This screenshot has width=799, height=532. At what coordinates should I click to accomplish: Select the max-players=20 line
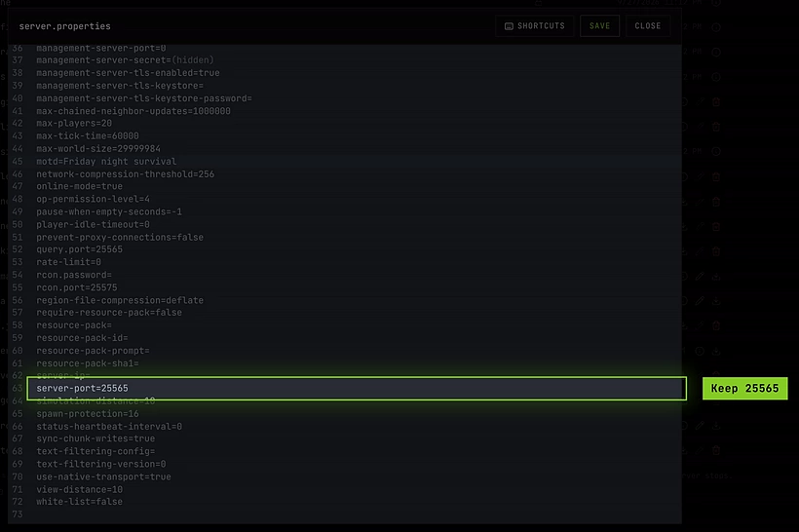(x=74, y=124)
